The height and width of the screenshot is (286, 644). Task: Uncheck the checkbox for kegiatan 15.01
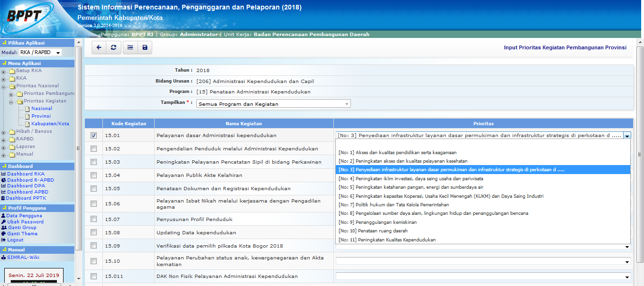[x=93, y=135]
